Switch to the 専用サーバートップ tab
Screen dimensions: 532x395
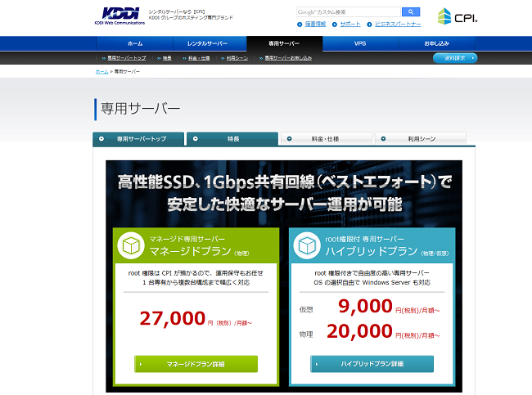click(x=138, y=139)
